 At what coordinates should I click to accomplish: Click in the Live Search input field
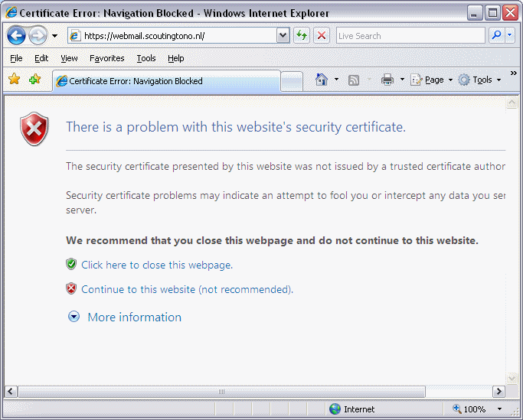[410, 35]
